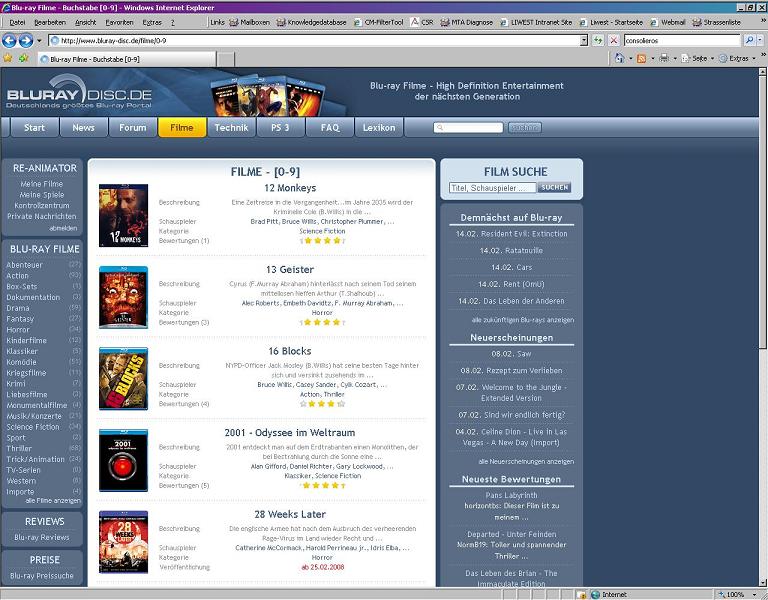768x600 pixels.
Task: Open the Bearbeiten menu
Action: tap(50, 23)
